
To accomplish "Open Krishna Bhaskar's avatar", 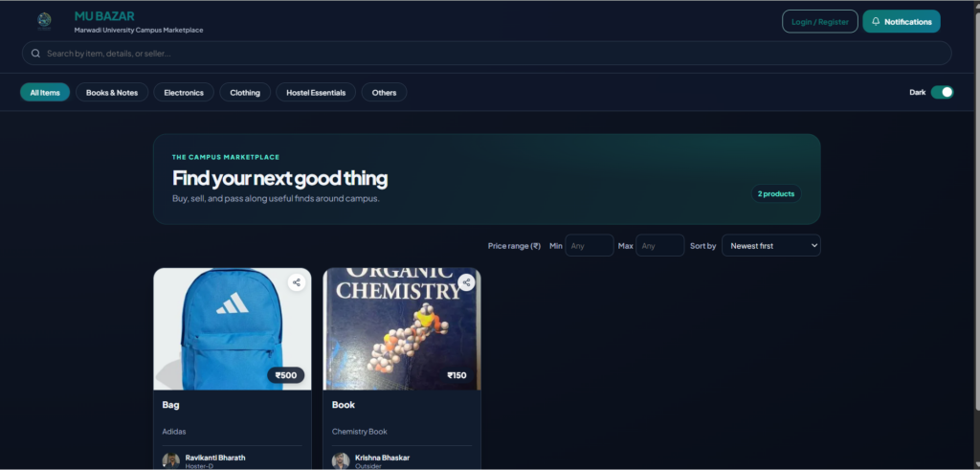I will (x=341, y=461).
